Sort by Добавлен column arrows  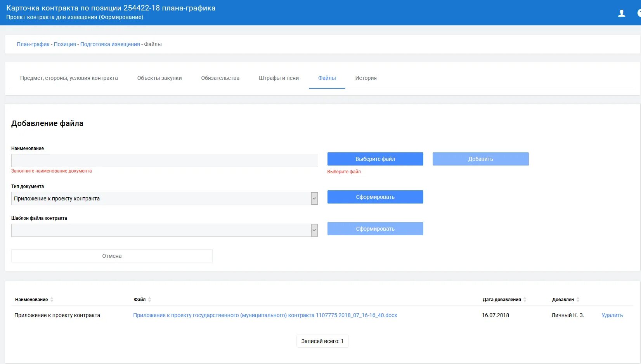pos(578,300)
